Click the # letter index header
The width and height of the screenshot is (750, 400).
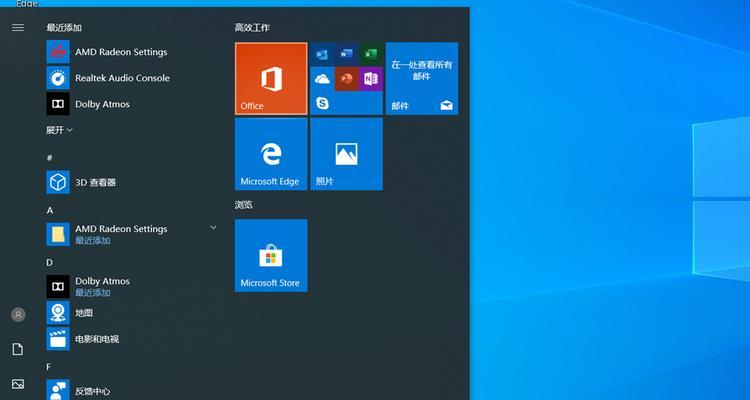click(50, 158)
